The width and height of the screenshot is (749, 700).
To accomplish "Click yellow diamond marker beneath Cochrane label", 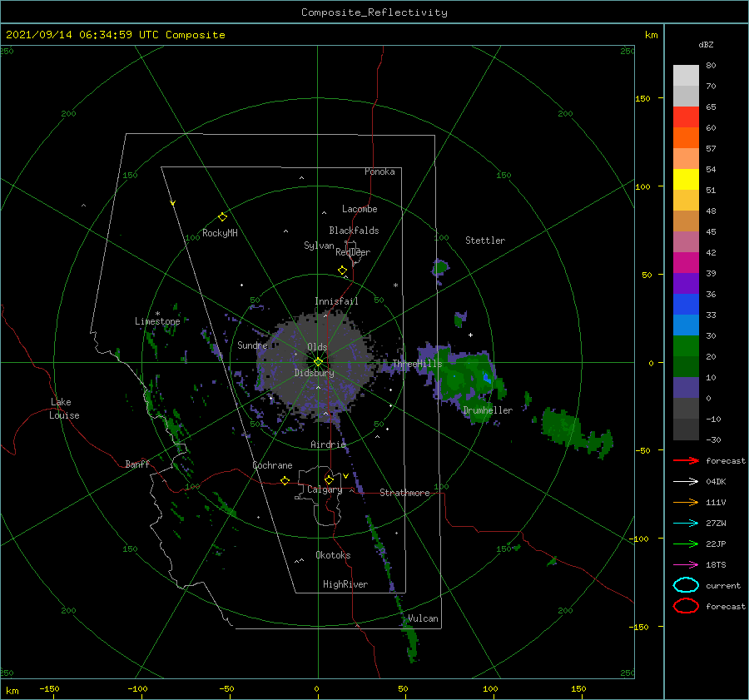I will pos(285,480).
